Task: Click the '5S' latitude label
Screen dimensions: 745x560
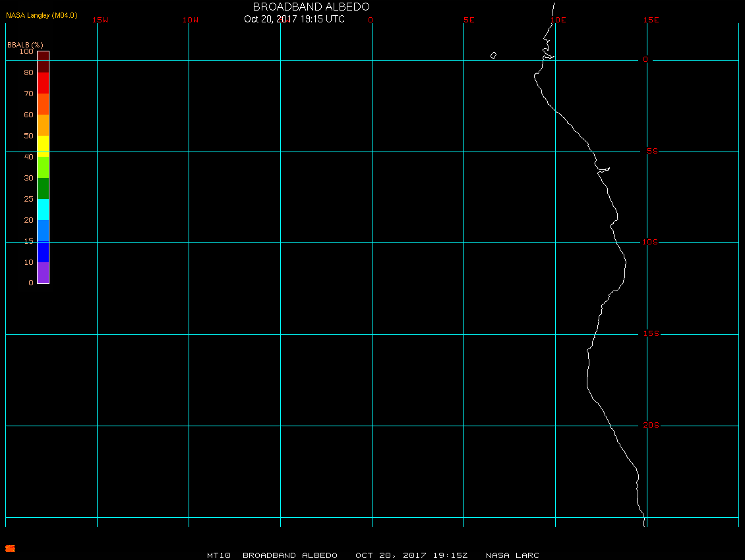Action: coord(652,151)
